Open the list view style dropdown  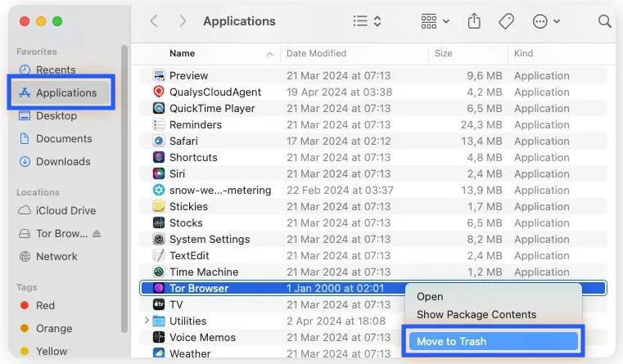coord(366,21)
